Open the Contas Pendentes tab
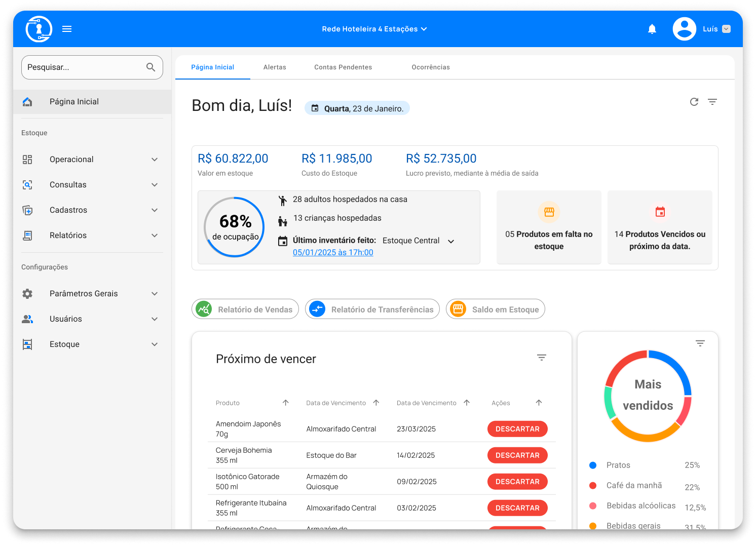 pos(343,67)
